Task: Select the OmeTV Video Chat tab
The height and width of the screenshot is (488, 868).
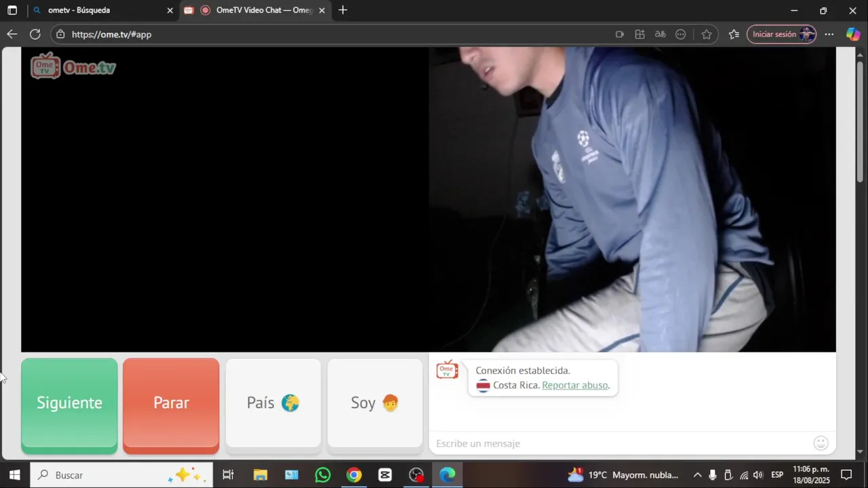Action: pos(254,10)
